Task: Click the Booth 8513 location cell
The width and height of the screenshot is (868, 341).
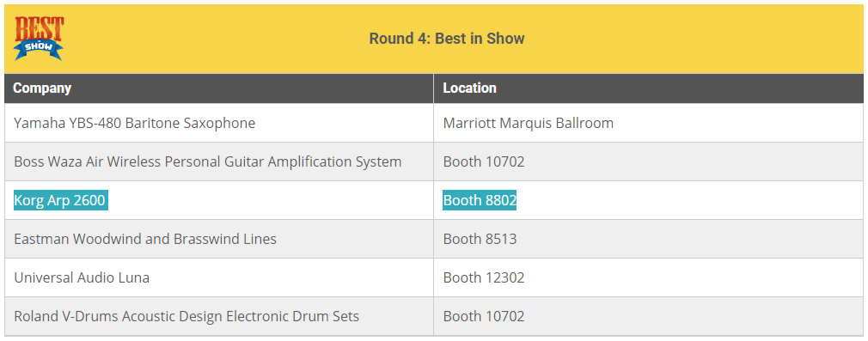Action: [480, 239]
